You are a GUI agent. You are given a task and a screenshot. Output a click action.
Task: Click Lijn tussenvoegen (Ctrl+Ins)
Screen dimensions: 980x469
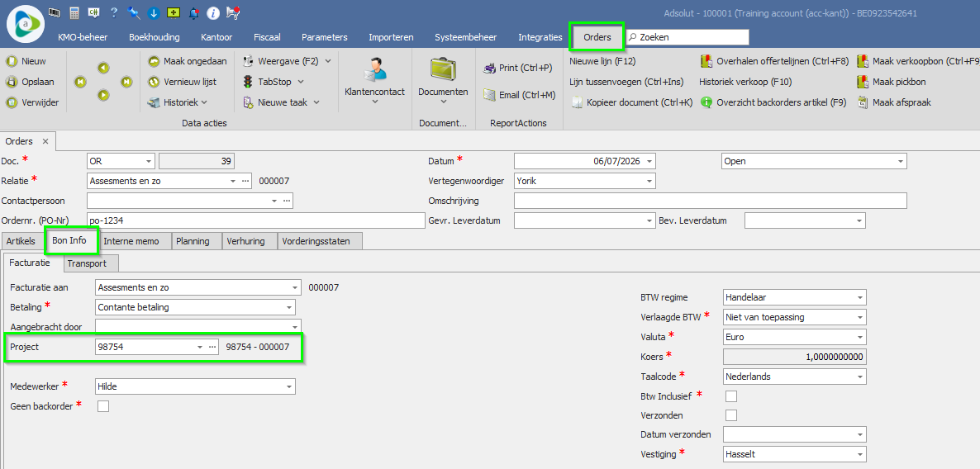[x=626, y=82]
